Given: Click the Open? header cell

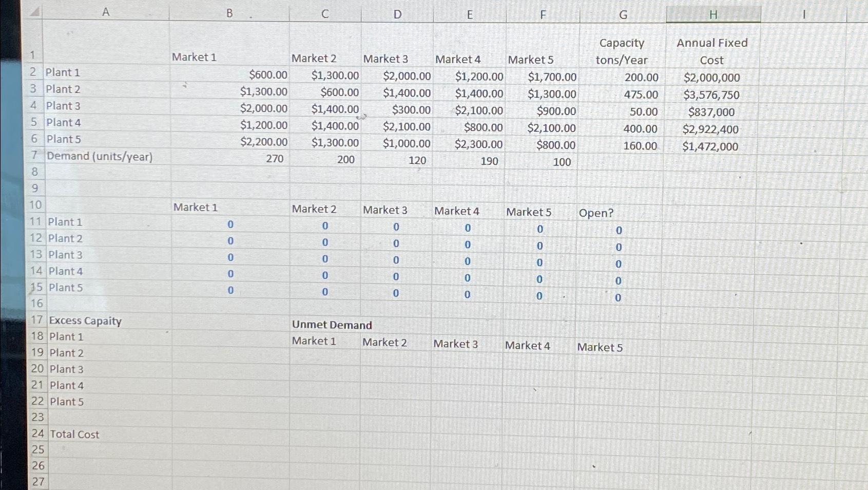Looking at the screenshot, I should (x=596, y=213).
